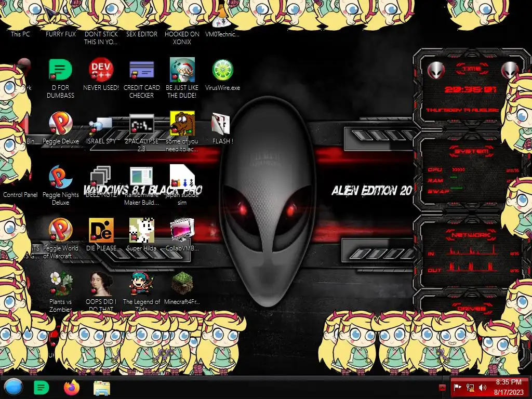Open the Peggle Deluxe shortcut
Screen dimensions: 532x399
coord(60,123)
